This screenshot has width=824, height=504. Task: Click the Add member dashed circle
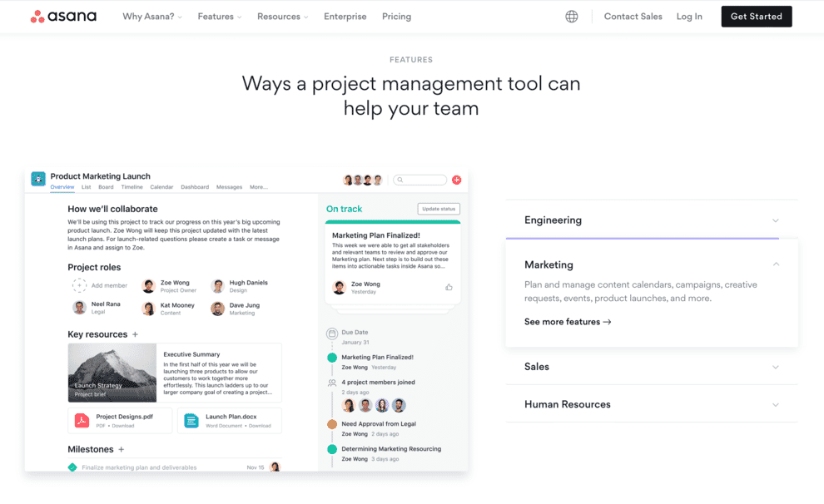tap(79, 285)
